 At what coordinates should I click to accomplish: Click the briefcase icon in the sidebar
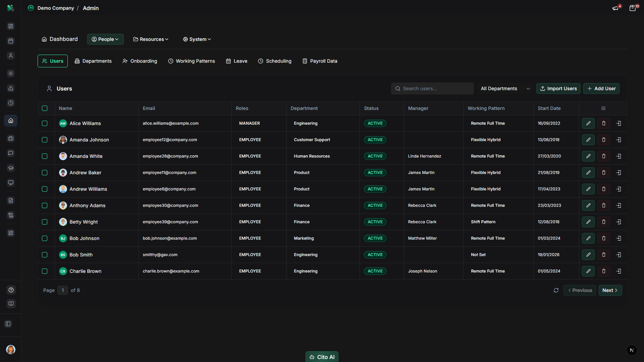click(x=11, y=138)
